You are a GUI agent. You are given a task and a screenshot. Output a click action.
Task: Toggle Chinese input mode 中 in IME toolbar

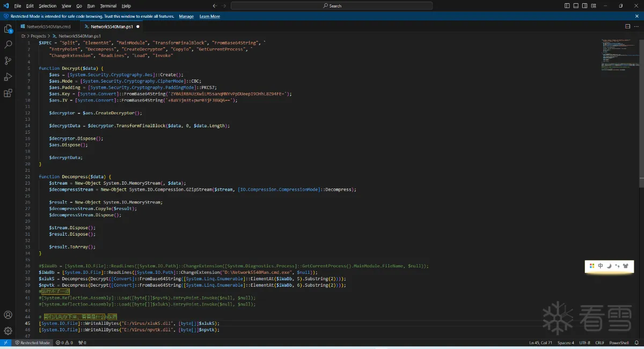(x=601, y=266)
